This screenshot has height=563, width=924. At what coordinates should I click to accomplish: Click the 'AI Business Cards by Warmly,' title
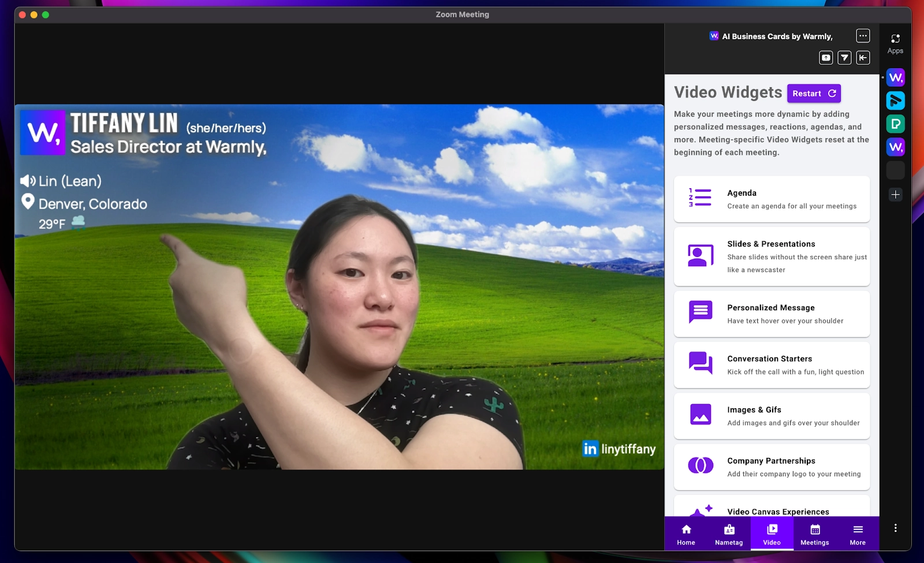(777, 36)
